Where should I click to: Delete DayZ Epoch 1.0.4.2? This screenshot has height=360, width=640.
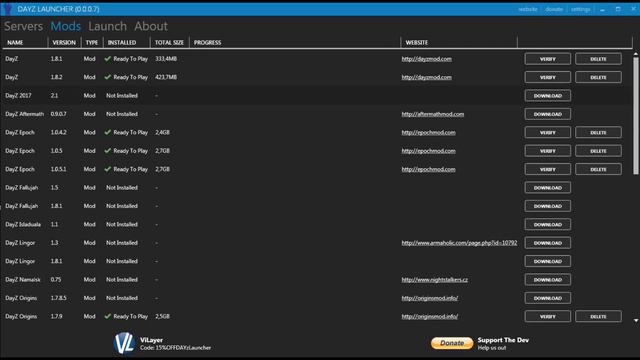click(598, 132)
